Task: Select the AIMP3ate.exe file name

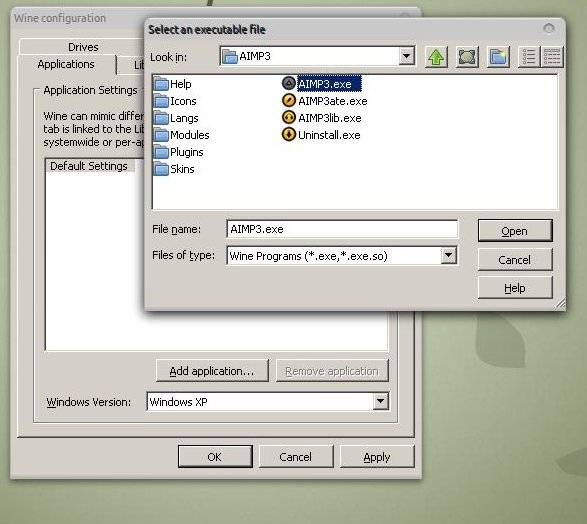Action: [332, 101]
